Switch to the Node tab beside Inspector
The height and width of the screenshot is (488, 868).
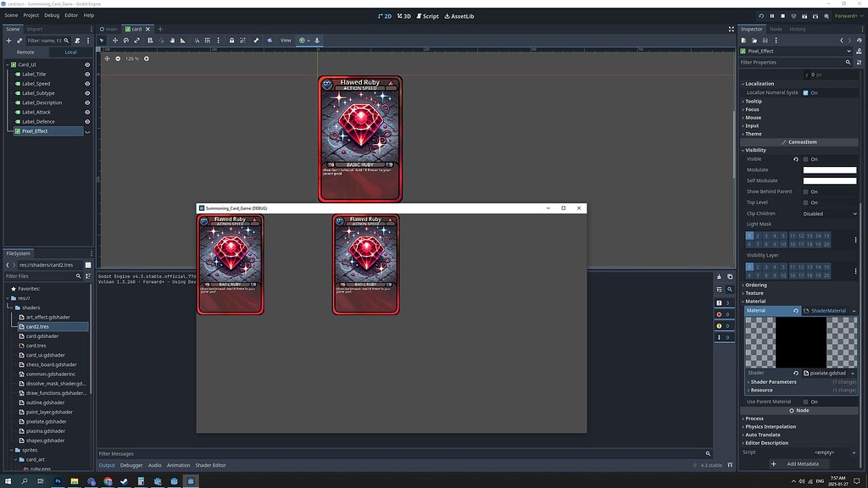[775, 28]
